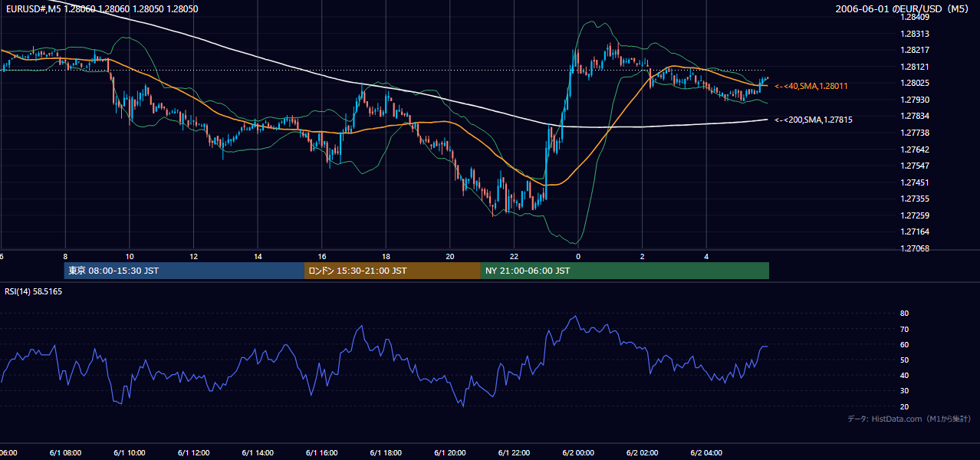The image size is (980, 460).
Task: Click the 6/1 22:00 time axis label
Action: (514, 453)
